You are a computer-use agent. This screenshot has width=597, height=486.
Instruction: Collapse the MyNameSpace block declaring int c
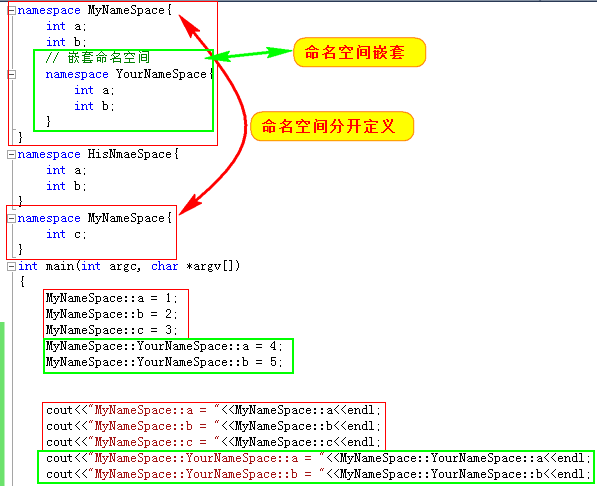coord(12,218)
